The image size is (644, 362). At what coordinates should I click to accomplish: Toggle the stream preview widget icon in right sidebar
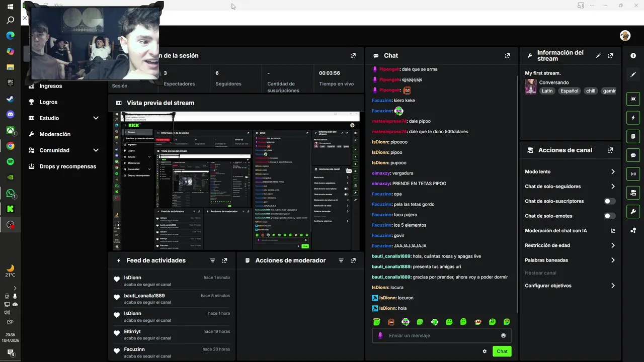633,99
